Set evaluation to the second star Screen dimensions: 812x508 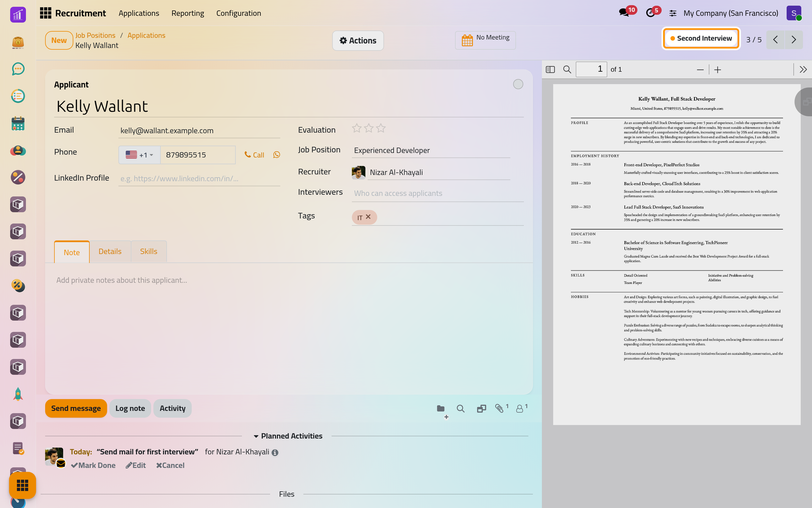pos(369,128)
